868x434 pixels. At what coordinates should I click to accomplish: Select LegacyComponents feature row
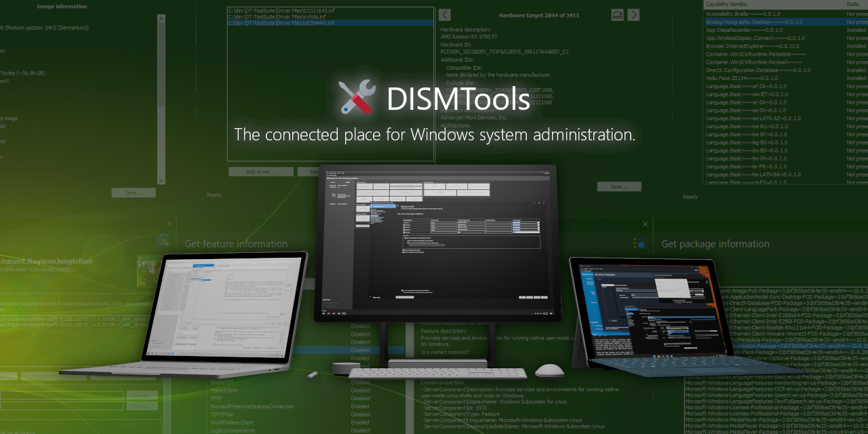[x=292, y=430]
